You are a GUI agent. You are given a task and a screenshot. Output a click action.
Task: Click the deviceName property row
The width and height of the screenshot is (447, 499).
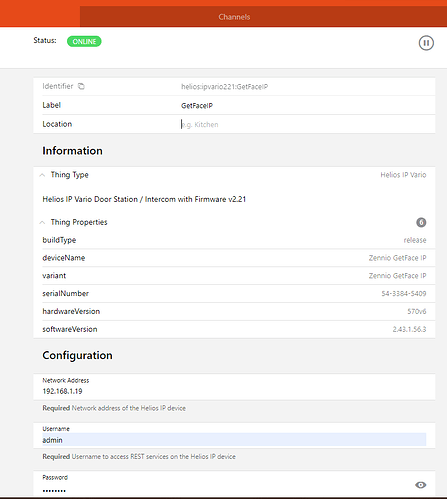234,258
